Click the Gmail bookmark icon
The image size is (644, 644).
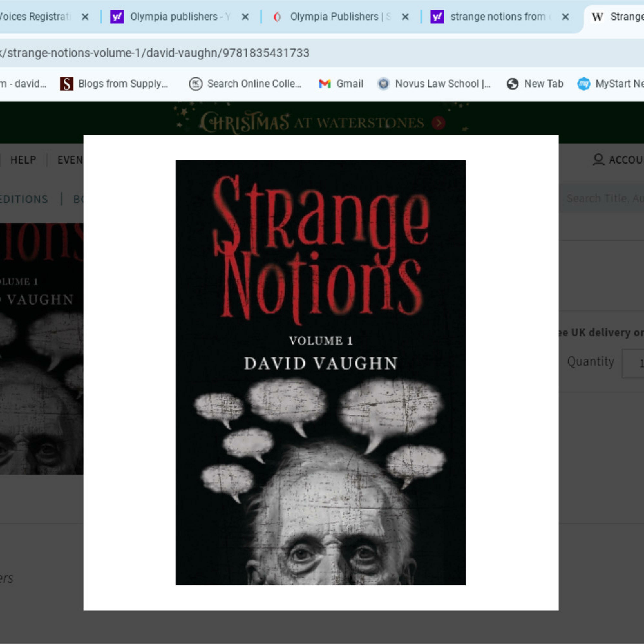click(x=325, y=84)
